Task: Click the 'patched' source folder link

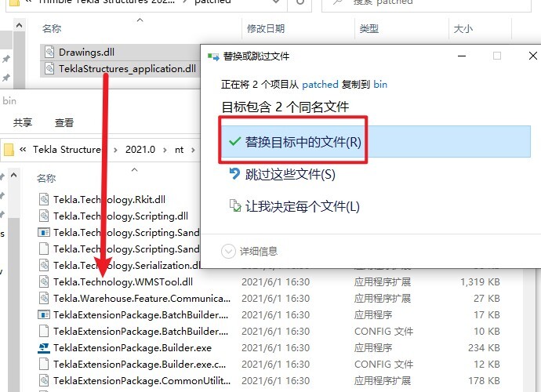Action: pyautogui.click(x=320, y=84)
